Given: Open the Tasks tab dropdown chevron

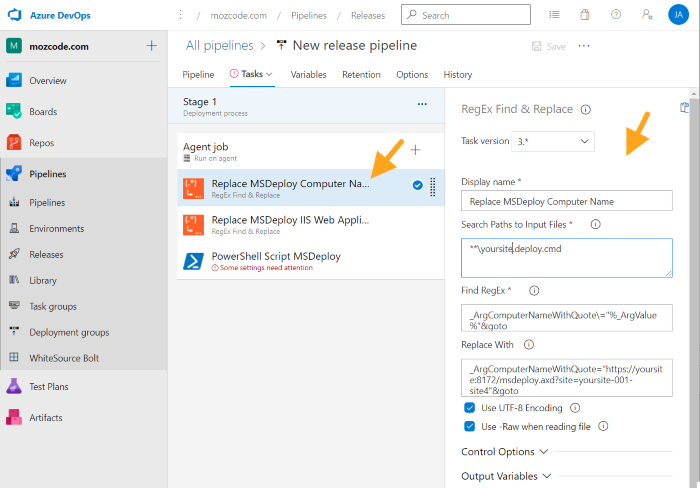Looking at the screenshot, I should click(x=269, y=74).
